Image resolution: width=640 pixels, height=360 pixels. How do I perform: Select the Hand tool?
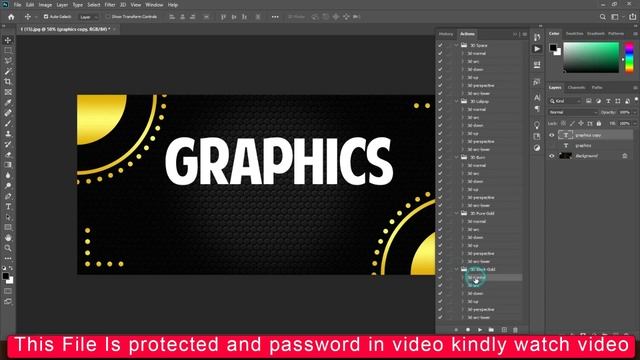tap(8, 238)
